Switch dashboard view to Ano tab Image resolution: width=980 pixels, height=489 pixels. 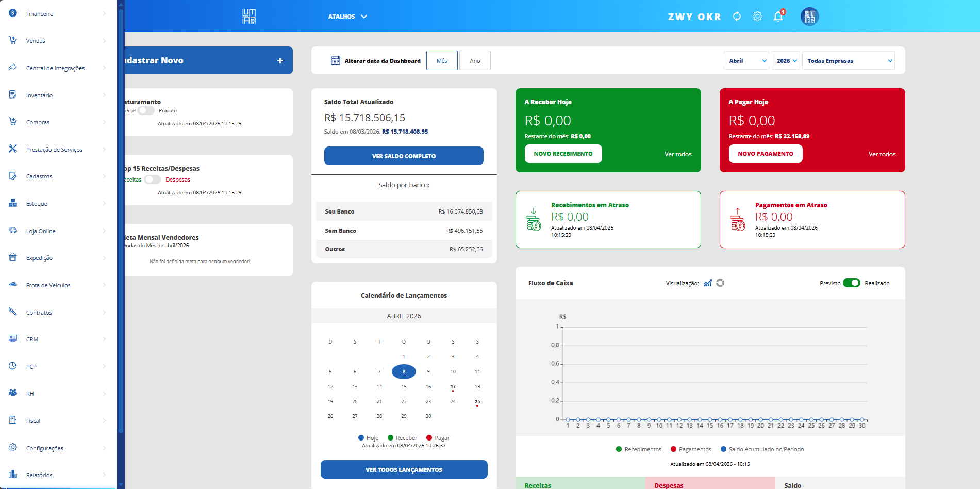point(474,60)
